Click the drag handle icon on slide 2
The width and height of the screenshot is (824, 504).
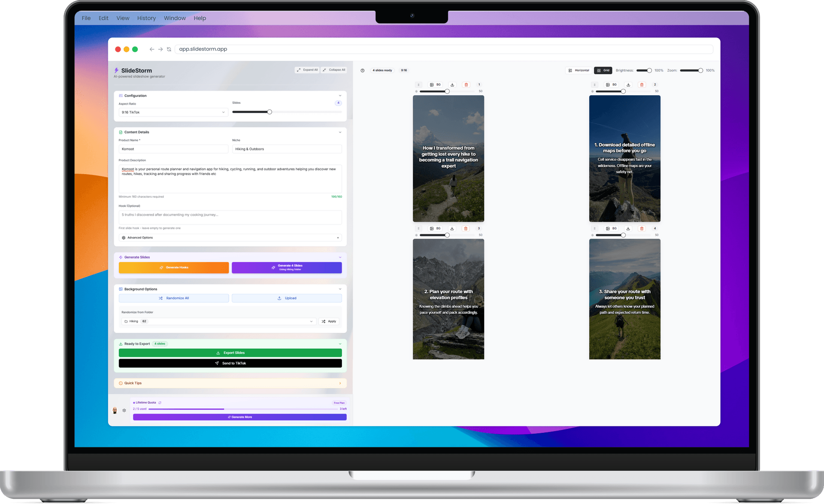tap(594, 85)
